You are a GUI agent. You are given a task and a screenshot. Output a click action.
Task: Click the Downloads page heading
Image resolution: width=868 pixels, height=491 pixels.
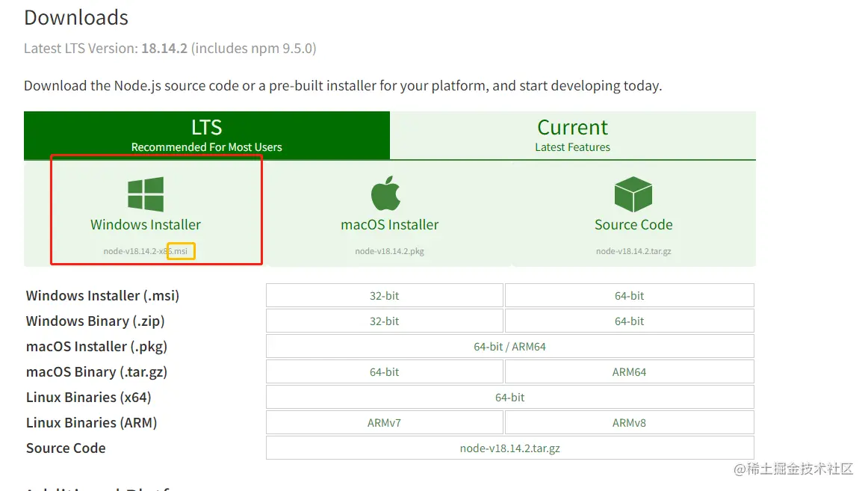pyautogui.click(x=76, y=18)
